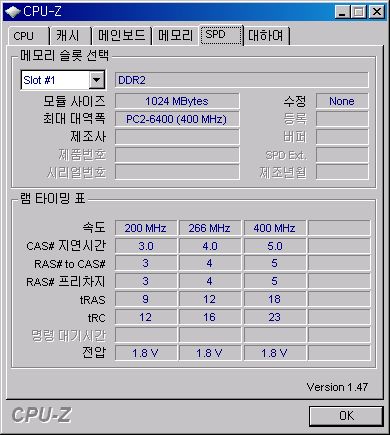The image size is (390, 435).
Task: Click the RAS# to CAS# label
Action: [70, 264]
